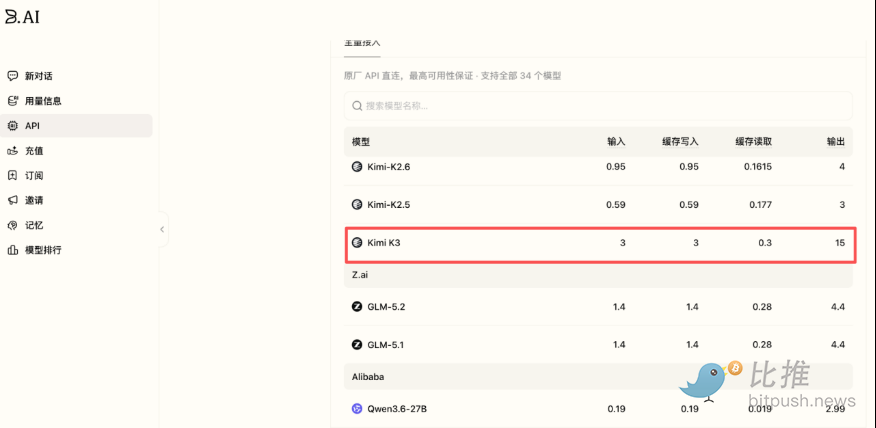Click Kimi-K2.5 output price 3
Image resolution: width=876 pixels, height=428 pixels.
842,205
